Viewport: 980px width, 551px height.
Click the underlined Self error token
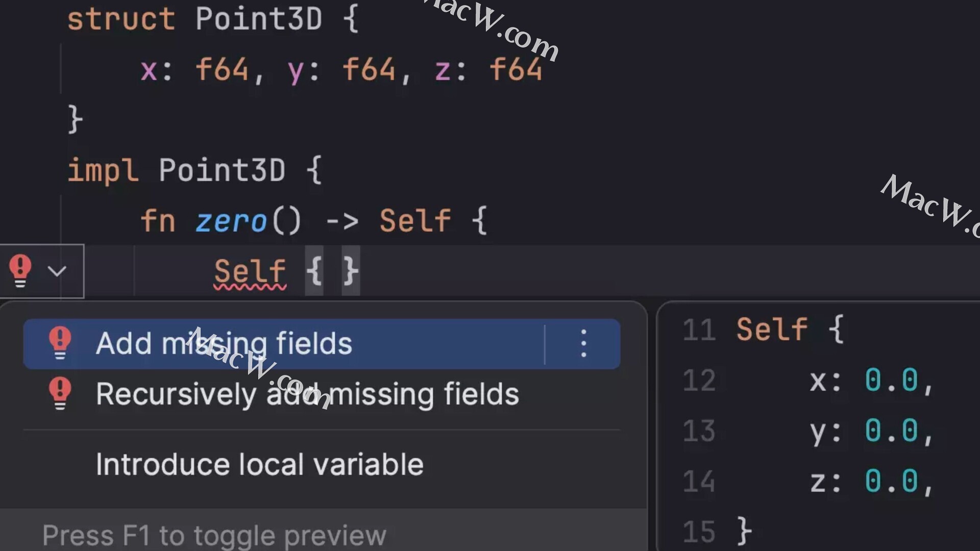(x=250, y=271)
